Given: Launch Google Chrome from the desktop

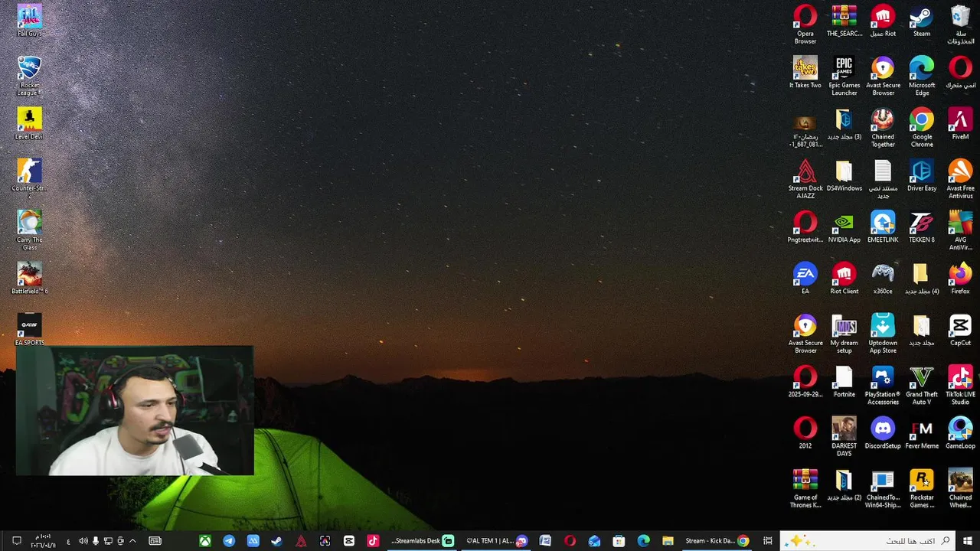Looking at the screenshot, I should [922, 127].
